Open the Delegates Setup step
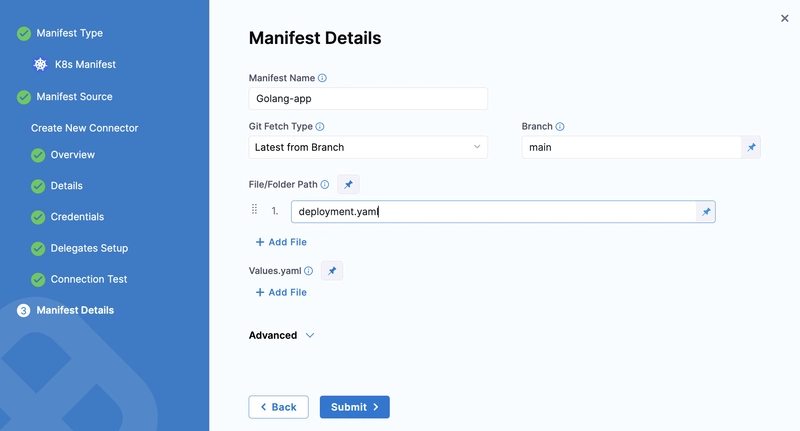The image size is (800, 431). (89, 248)
